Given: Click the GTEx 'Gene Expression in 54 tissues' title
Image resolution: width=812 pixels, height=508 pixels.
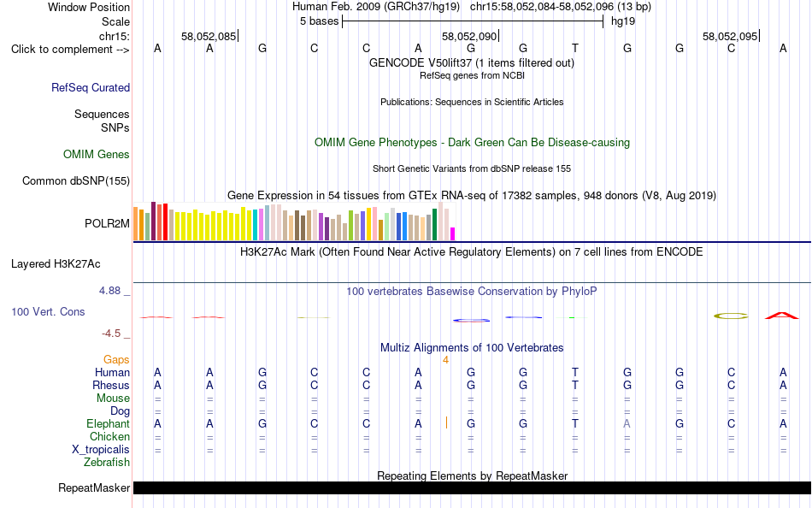Looking at the screenshot, I should pyautogui.click(x=472, y=196).
